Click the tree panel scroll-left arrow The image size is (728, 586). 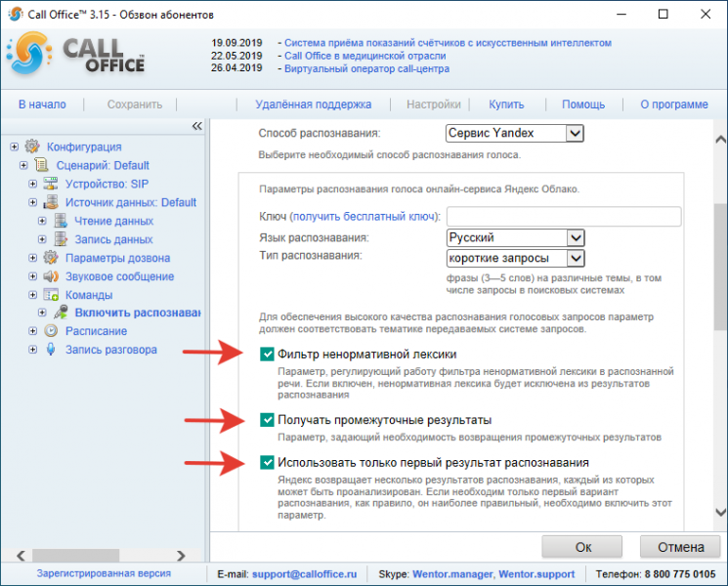click(x=21, y=556)
